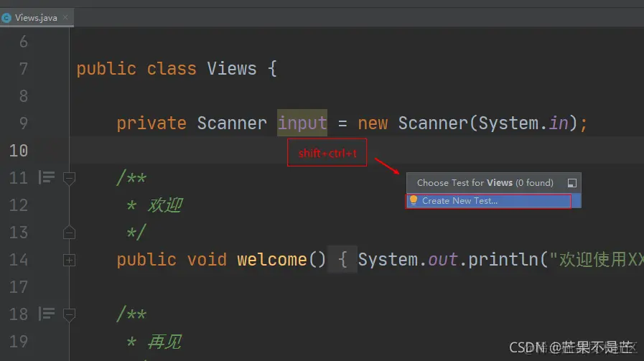Click line number 12 in gutter
This screenshot has height=361, width=644.
[19, 205]
